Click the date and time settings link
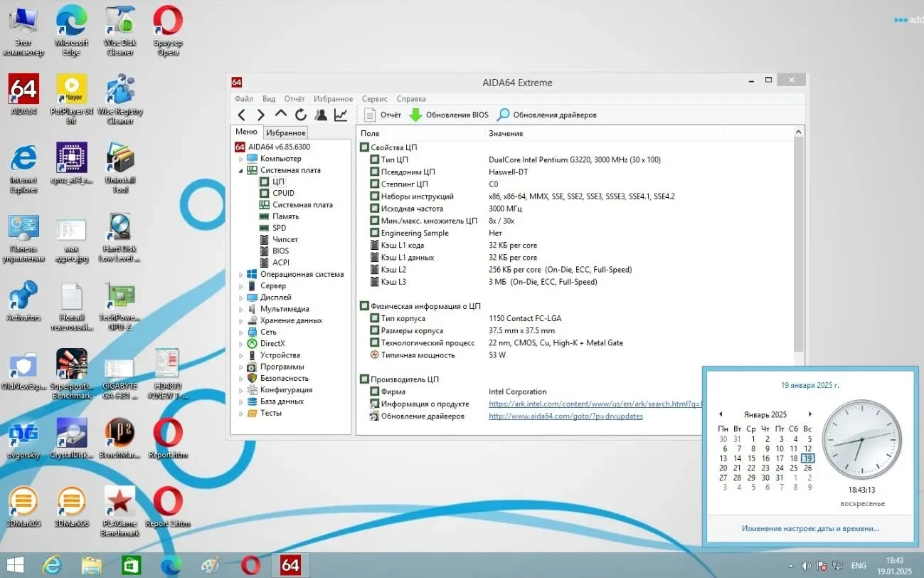 [809, 528]
